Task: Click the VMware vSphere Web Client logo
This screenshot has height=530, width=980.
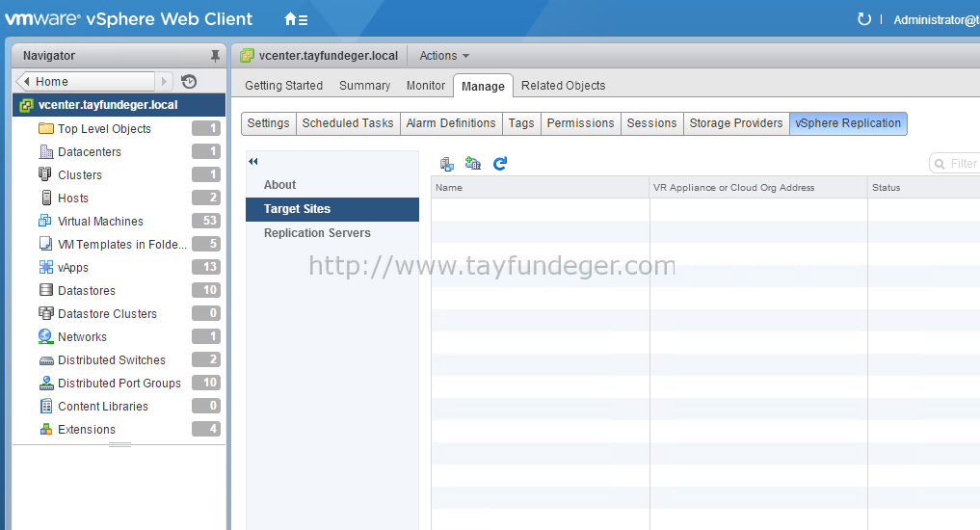Action: [129, 19]
